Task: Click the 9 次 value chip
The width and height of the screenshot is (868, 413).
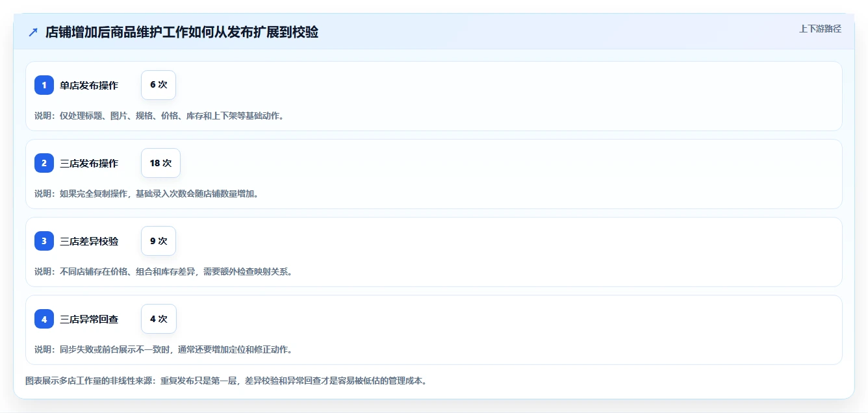Action: [159, 241]
